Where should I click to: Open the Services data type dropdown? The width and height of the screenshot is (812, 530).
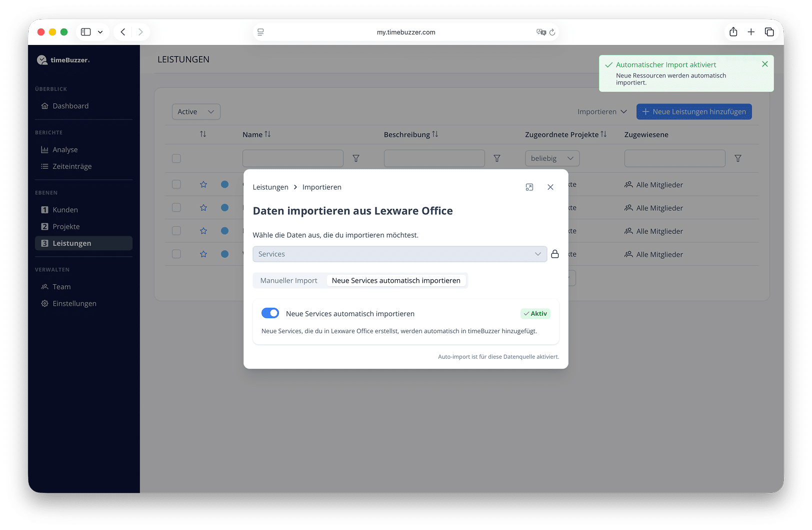400,254
